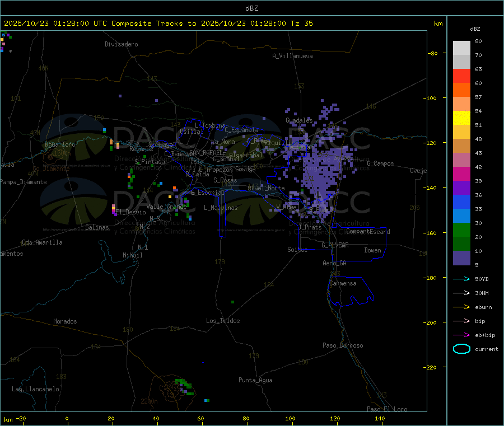This screenshot has height=426, width=504.
Task: Click the 'Valle_Grande' map label
Action: tap(166, 207)
